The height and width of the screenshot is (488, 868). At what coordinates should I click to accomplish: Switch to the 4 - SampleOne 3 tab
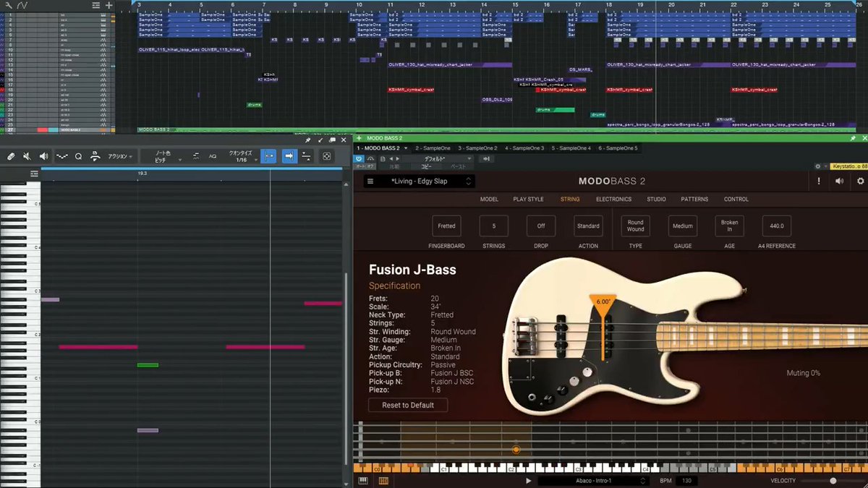(524, 148)
